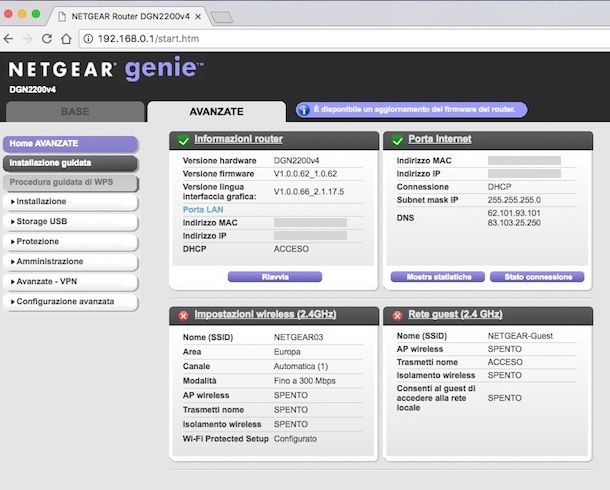This screenshot has height=490, width=610.
Task: Expand the Storage USB menu
Action: (70, 221)
